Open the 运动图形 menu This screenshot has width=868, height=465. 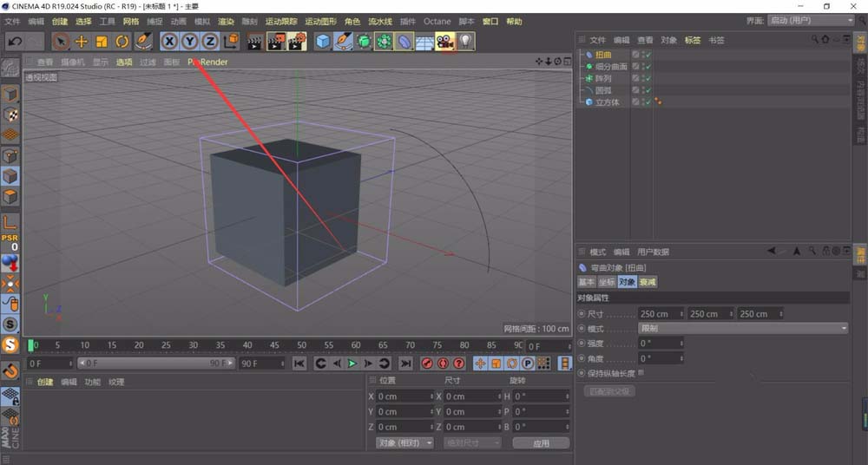click(x=321, y=22)
